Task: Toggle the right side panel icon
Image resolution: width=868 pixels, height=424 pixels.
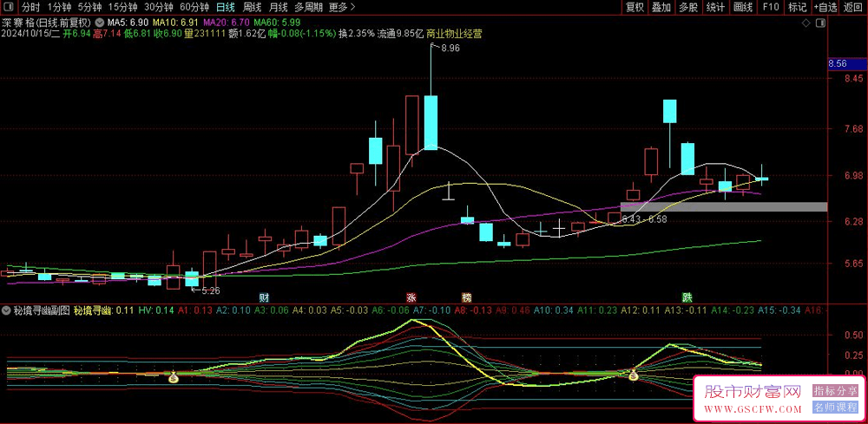Action: pos(820,23)
